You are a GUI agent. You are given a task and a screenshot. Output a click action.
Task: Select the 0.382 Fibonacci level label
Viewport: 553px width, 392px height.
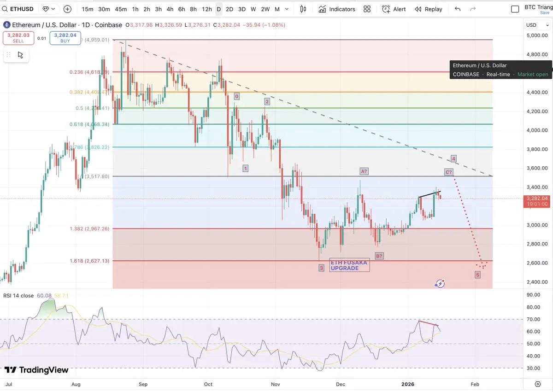click(x=89, y=92)
